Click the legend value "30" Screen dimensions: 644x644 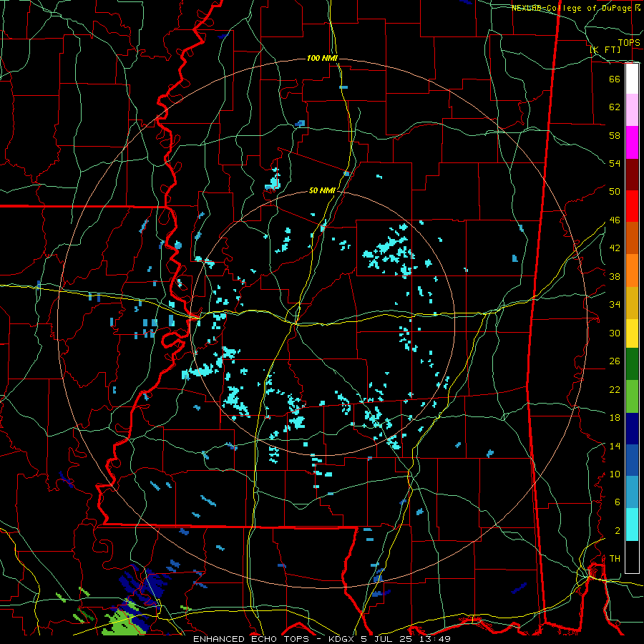coord(615,333)
